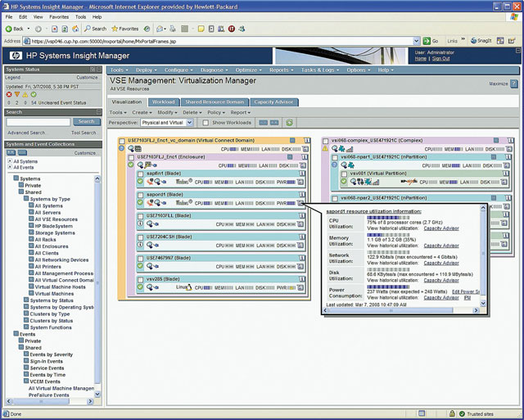This screenshot has width=524, height=420.
Task: Expand the All Systems tree node
Action: pos(10,161)
